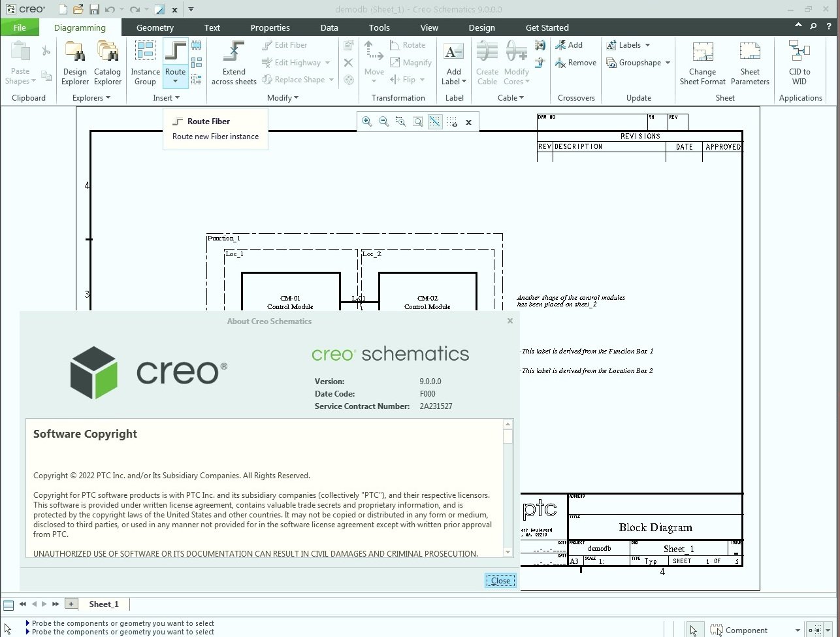Viewport: 840px width, 637px height.
Task: Launch CID to WID application
Action: [x=800, y=63]
